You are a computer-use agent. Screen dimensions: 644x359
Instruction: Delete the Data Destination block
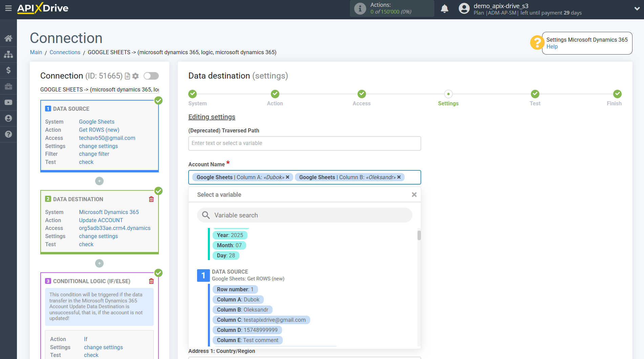[x=151, y=199]
